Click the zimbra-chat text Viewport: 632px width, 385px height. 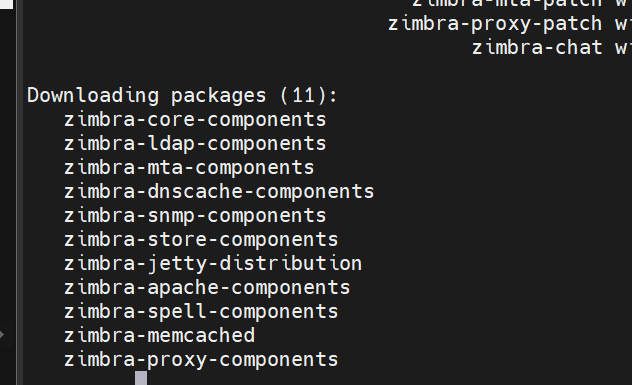pos(537,48)
